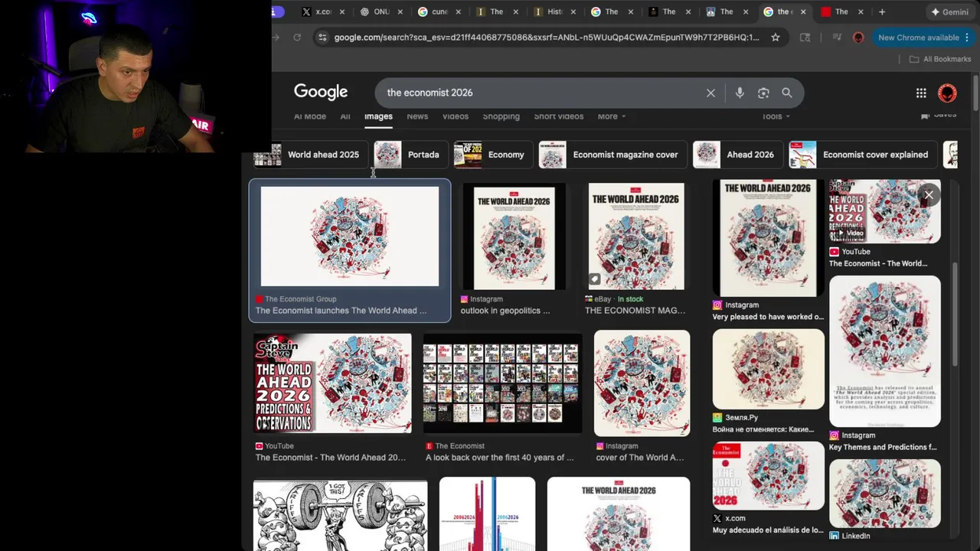Close the enlarged image preview panel

point(929,194)
